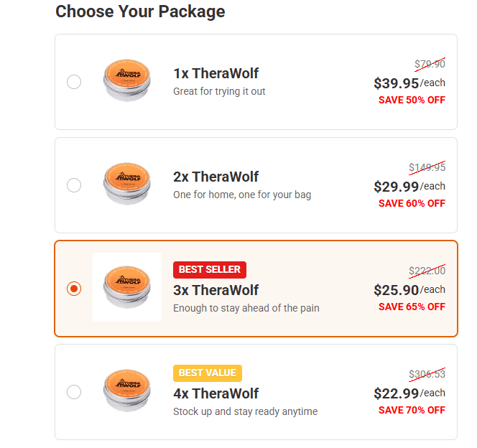Click the 4x TheraWolf product tin image
This screenshot has height=448, width=477.
(126, 391)
